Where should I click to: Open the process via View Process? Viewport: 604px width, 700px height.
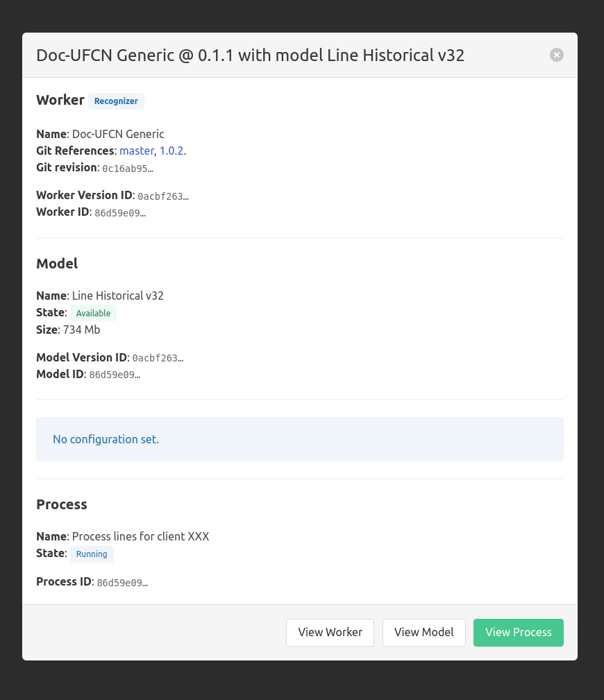[x=518, y=632]
